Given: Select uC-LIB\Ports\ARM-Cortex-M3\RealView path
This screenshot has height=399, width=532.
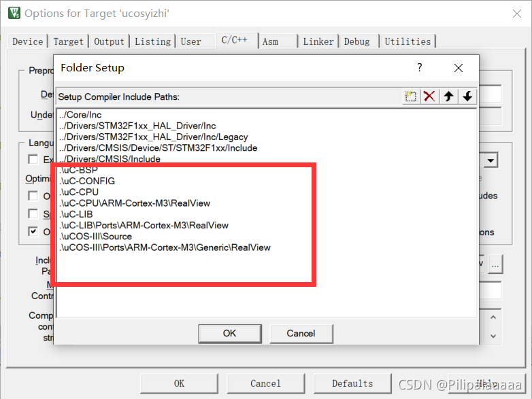Looking at the screenshot, I should tap(144, 226).
